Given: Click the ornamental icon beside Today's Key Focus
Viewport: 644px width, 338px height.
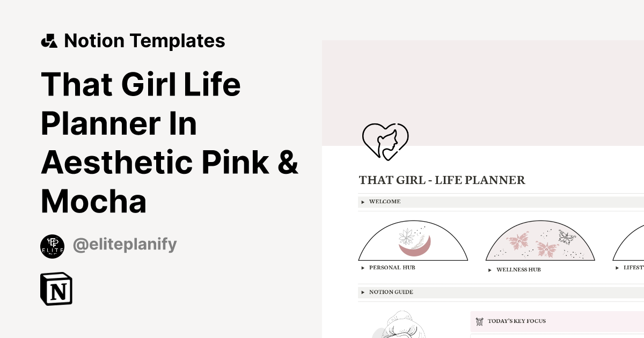Looking at the screenshot, I should pos(479,321).
